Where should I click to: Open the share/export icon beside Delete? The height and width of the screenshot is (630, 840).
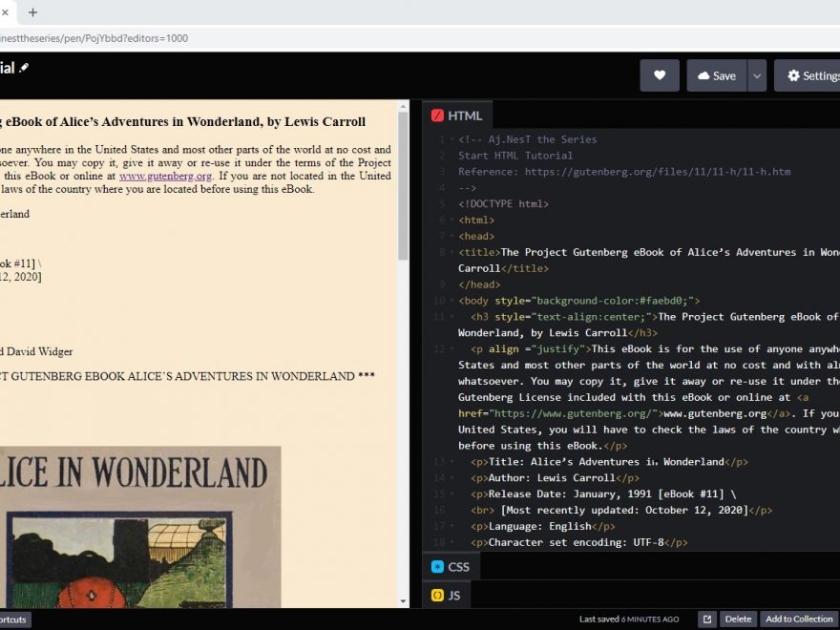click(x=706, y=619)
